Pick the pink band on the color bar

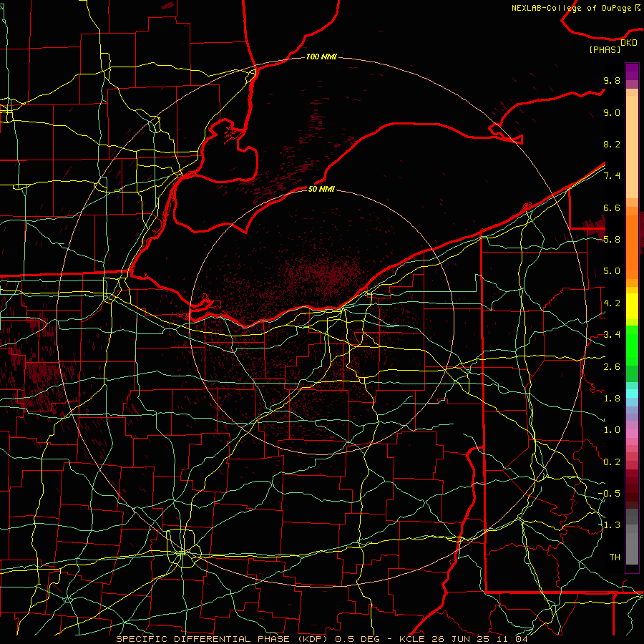tap(632, 434)
